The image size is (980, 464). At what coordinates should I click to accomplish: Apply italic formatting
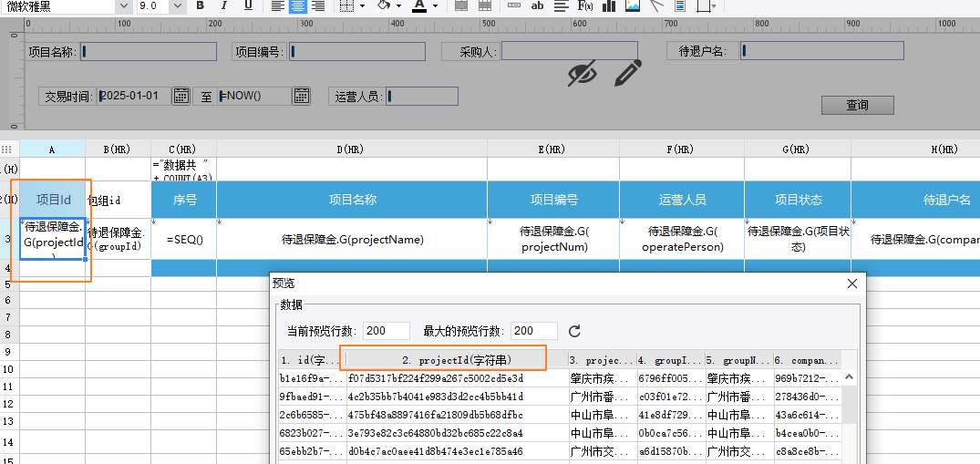[224, 5]
